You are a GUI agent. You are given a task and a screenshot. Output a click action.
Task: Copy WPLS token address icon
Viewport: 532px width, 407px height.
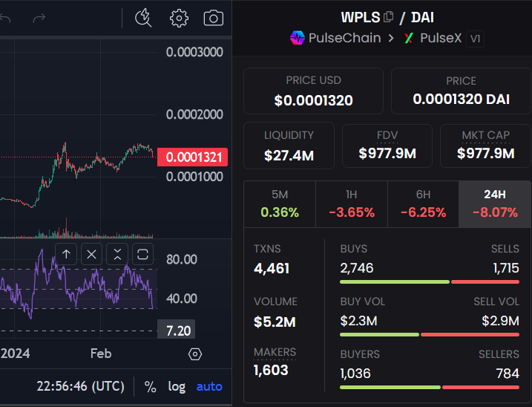point(389,16)
